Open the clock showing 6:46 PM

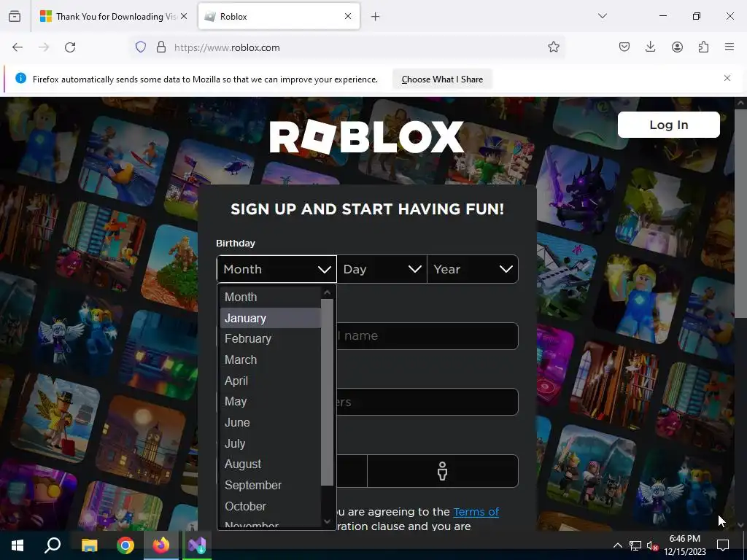[x=685, y=545]
